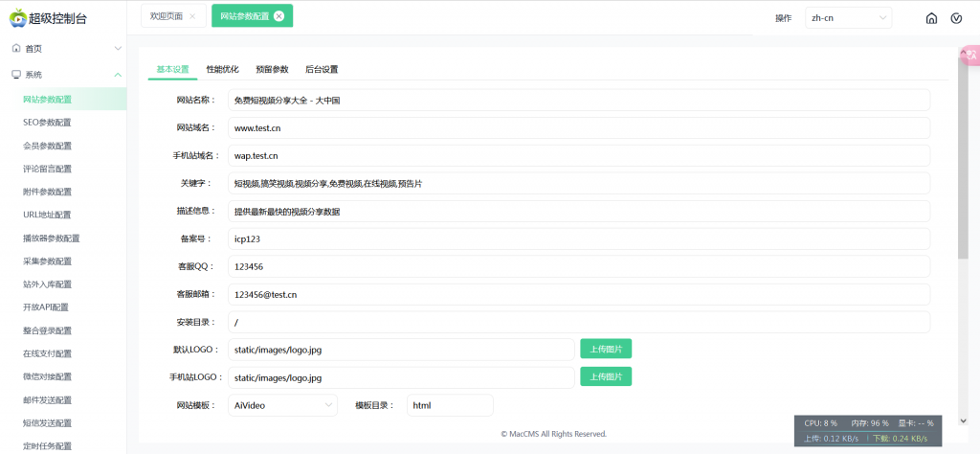Click the 默认LOGO path input field

401,351
